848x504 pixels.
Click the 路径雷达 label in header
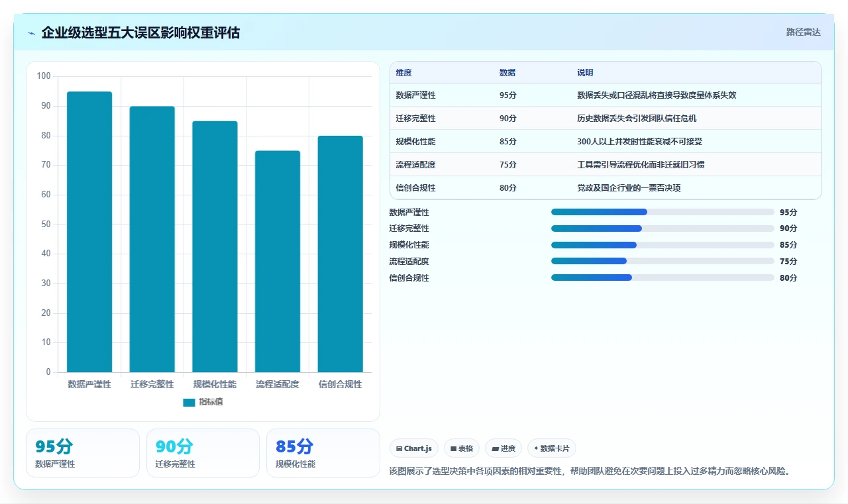(x=804, y=32)
